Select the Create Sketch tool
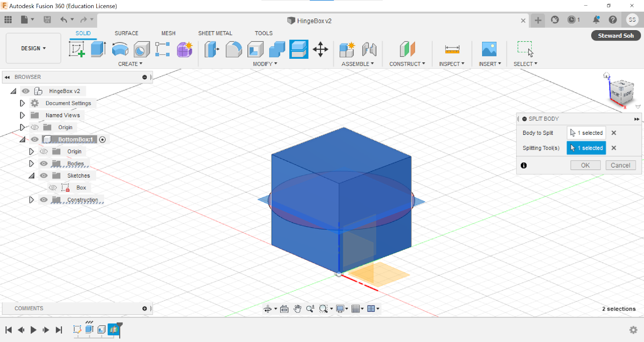 pyautogui.click(x=77, y=49)
